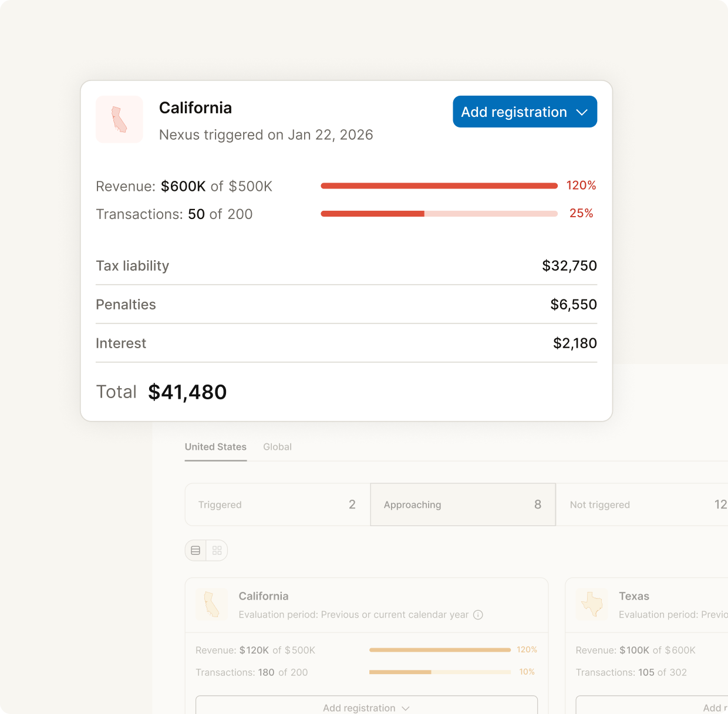Click the Tax liability row
This screenshot has height=714, width=728.
coord(346,266)
